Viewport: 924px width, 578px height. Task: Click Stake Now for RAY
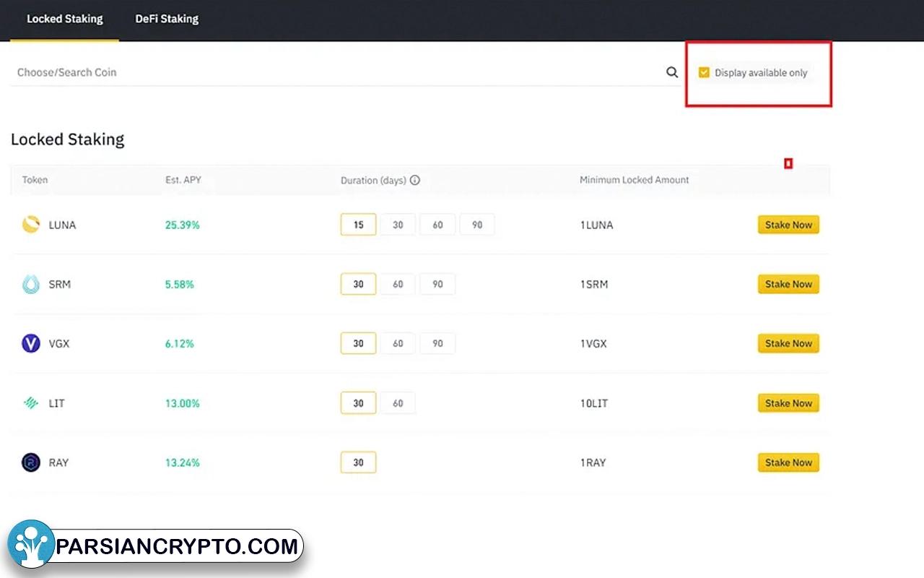click(788, 462)
